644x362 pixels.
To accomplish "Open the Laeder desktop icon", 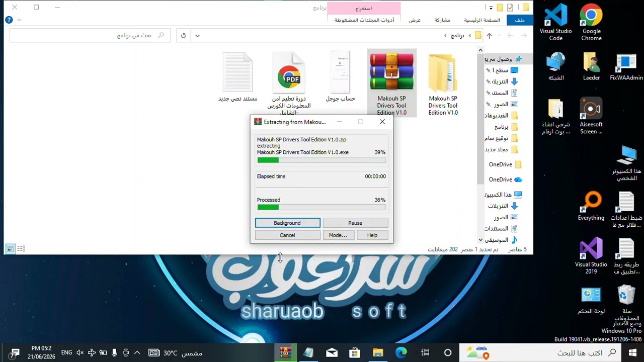I will tap(591, 66).
